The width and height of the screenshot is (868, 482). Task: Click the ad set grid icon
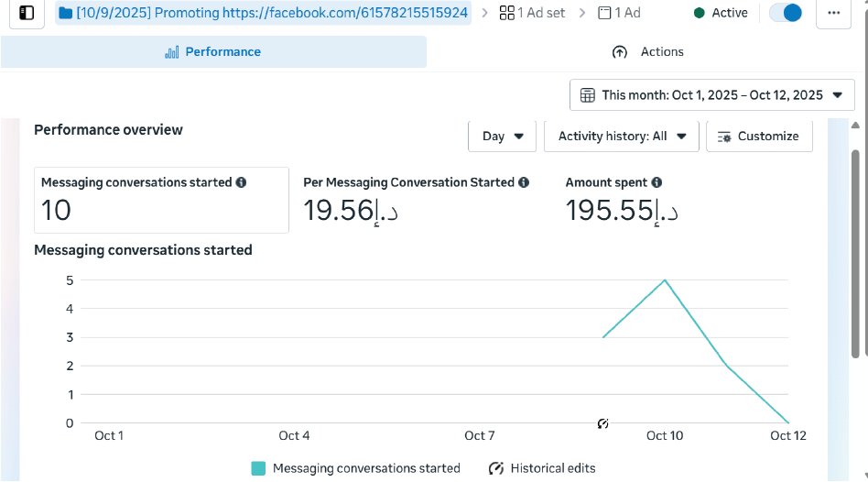click(x=506, y=13)
